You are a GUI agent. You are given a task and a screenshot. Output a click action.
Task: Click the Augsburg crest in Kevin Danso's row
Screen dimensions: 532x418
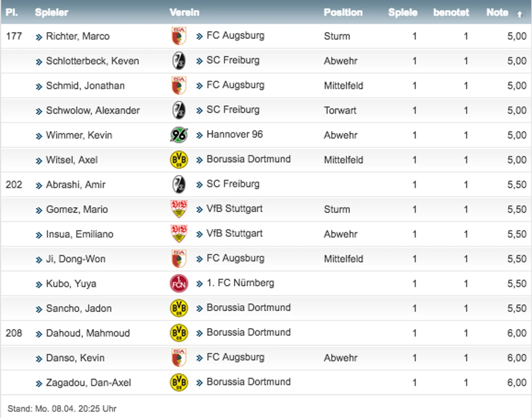coord(179,358)
